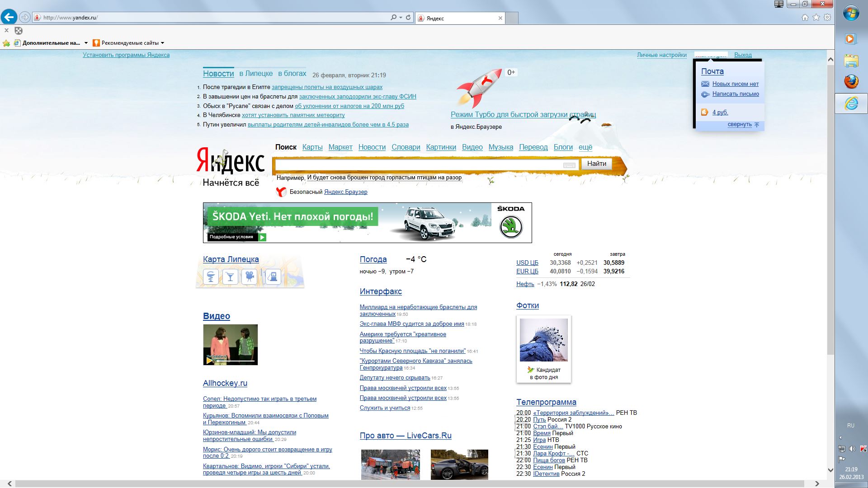
Task: Click the page vertical scrollbar down arrow
Action: 830,470
